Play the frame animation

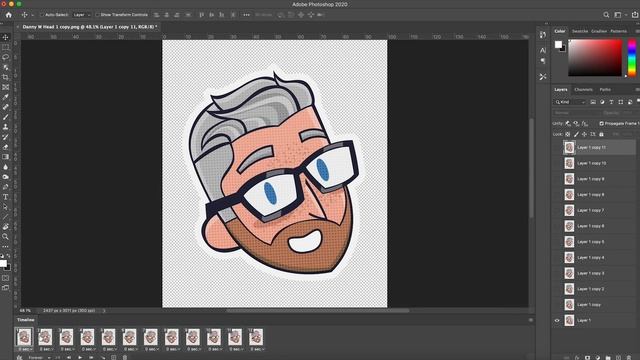(x=80, y=358)
